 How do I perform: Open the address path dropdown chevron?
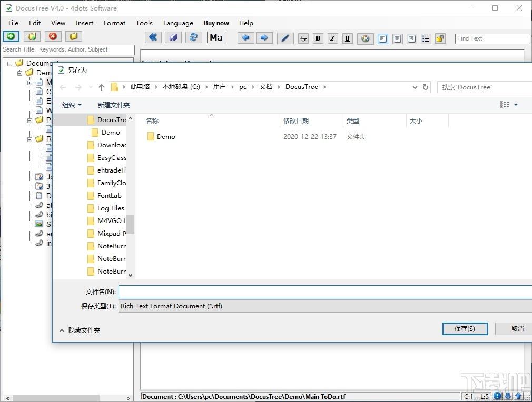point(415,87)
